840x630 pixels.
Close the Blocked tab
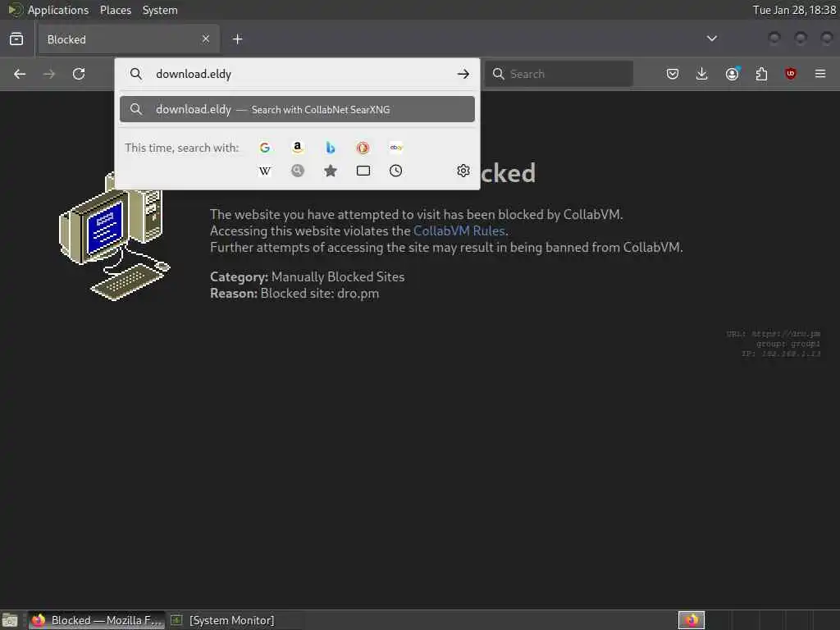point(206,39)
